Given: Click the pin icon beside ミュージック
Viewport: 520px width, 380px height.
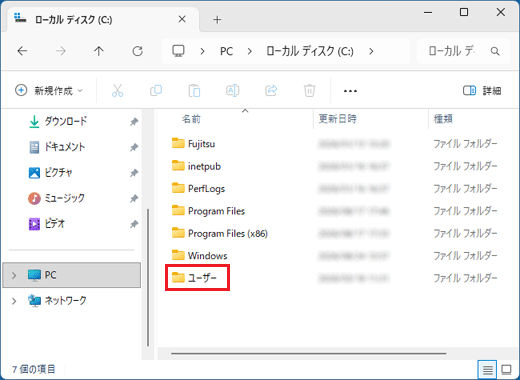Looking at the screenshot, I should [134, 198].
